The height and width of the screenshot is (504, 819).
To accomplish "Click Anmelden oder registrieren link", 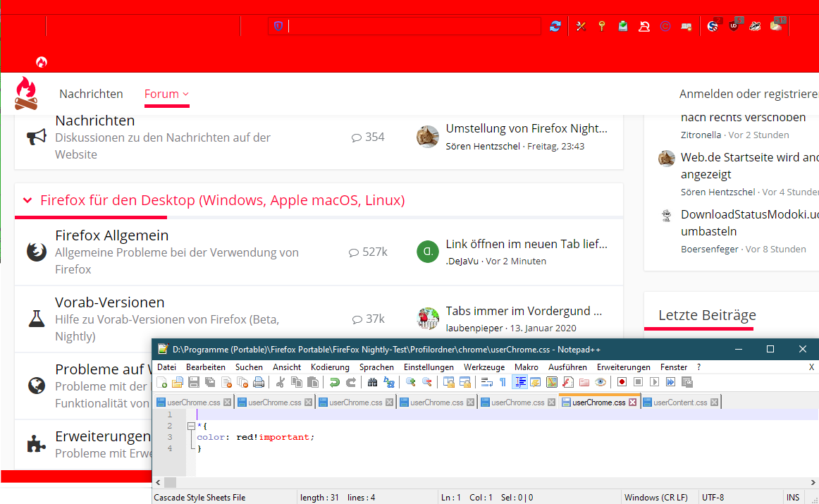I will 749,94.
